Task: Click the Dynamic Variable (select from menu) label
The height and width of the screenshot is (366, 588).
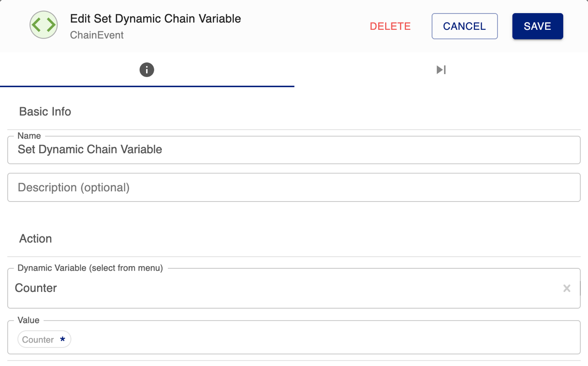Action: pos(90,268)
